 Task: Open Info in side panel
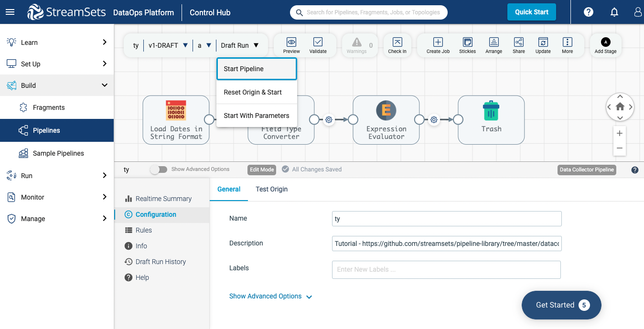161,246
